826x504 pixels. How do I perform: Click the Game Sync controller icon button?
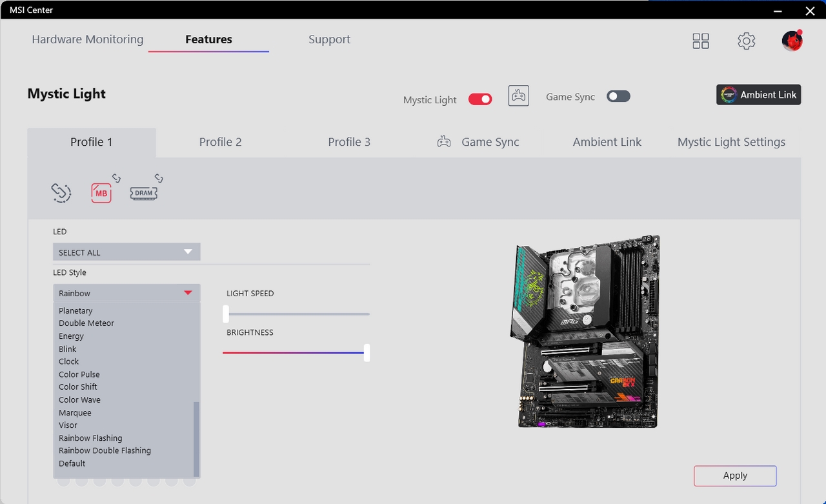tap(519, 96)
